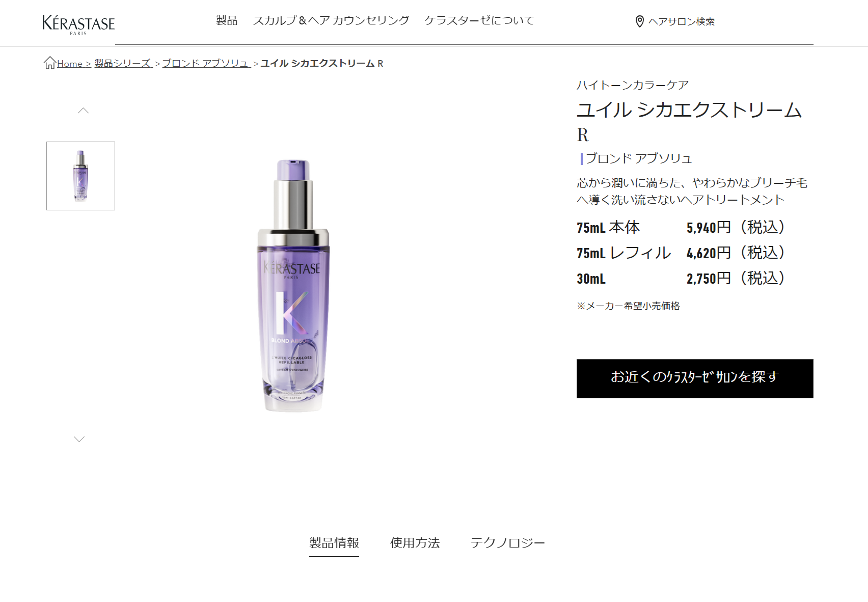The image size is (868, 602).
Task: Click the home icon in breadcrumb
Action: [x=50, y=63]
